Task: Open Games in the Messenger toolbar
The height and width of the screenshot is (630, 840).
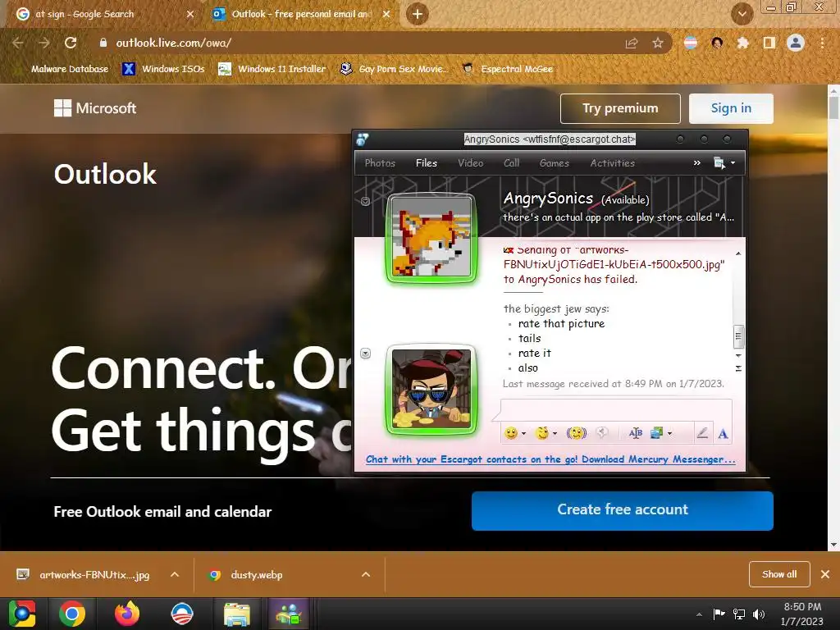Action: (x=555, y=163)
